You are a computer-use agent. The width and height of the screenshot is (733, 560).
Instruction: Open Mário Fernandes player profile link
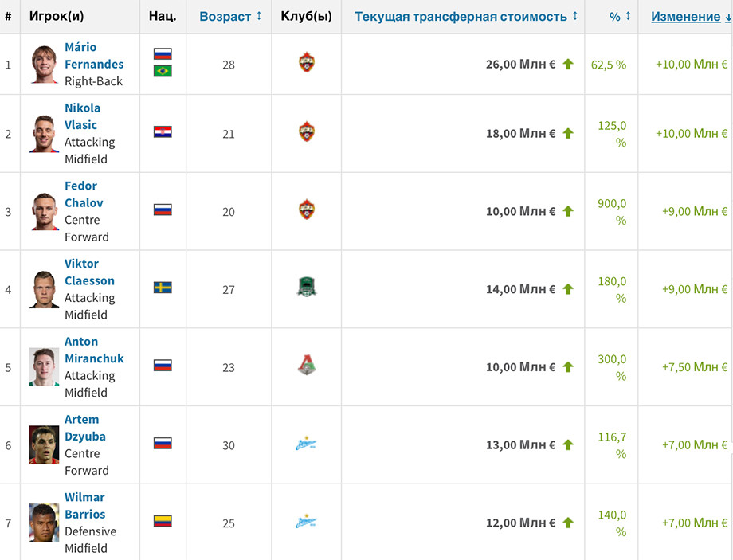tap(94, 56)
